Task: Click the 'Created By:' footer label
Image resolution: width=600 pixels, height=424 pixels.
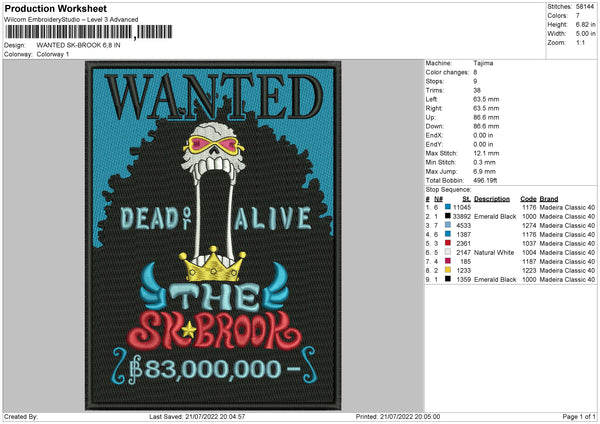Action: pyautogui.click(x=21, y=417)
